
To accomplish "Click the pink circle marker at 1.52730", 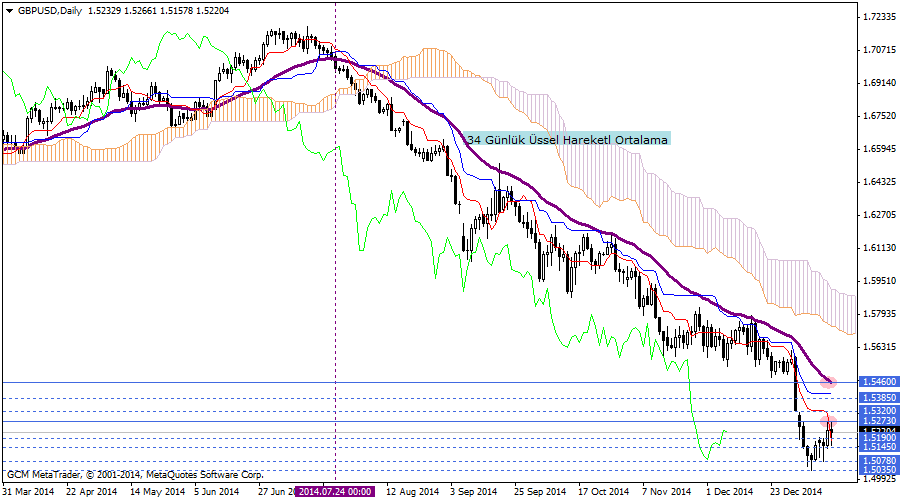I will 830,421.
